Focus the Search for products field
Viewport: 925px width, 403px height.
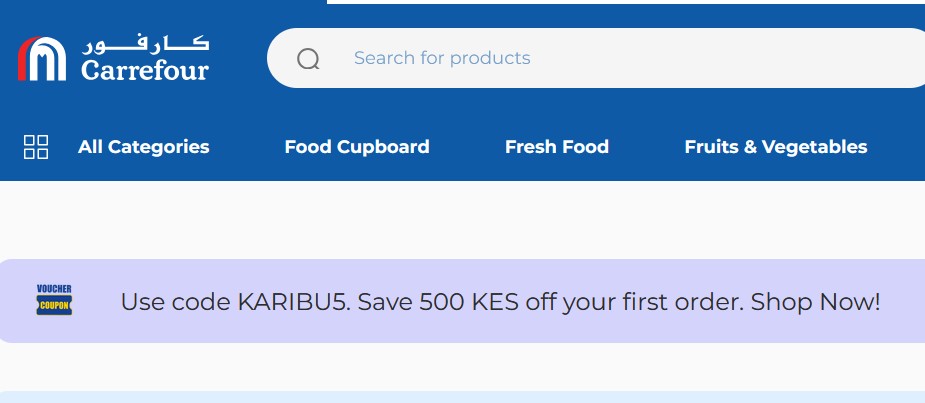coord(596,58)
